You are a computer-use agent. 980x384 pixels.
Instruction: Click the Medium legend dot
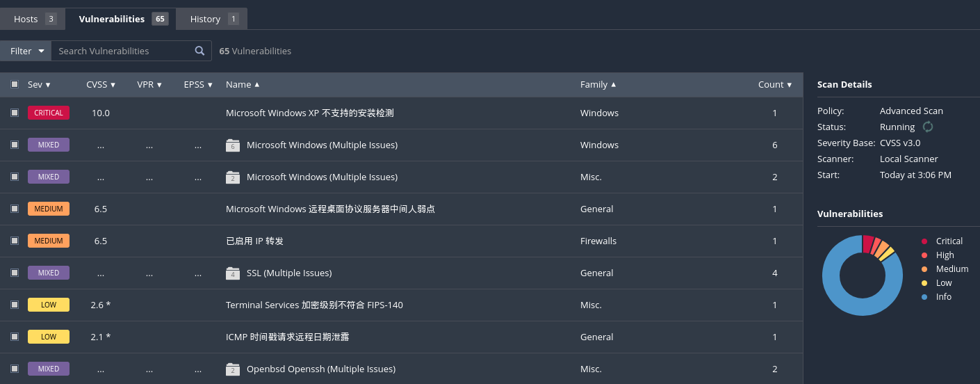pos(924,269)
